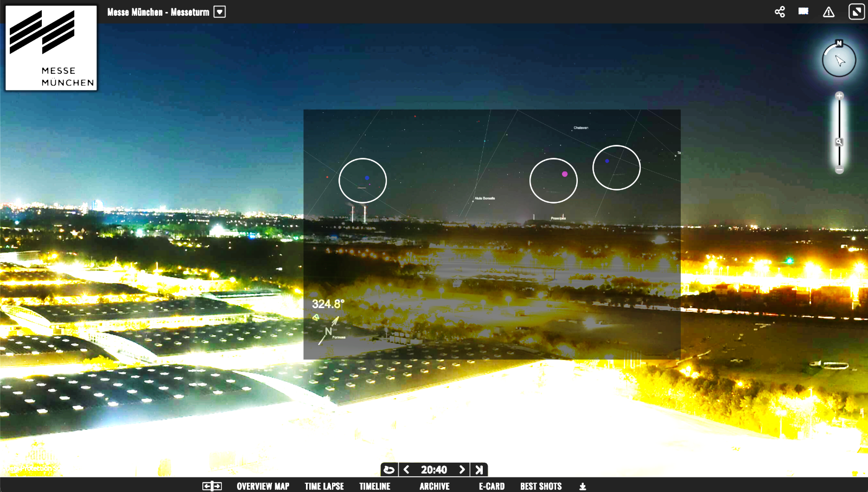This screenshot has height=492, width=868.
Task: Open the share options icon
Action: click(780, 12)
